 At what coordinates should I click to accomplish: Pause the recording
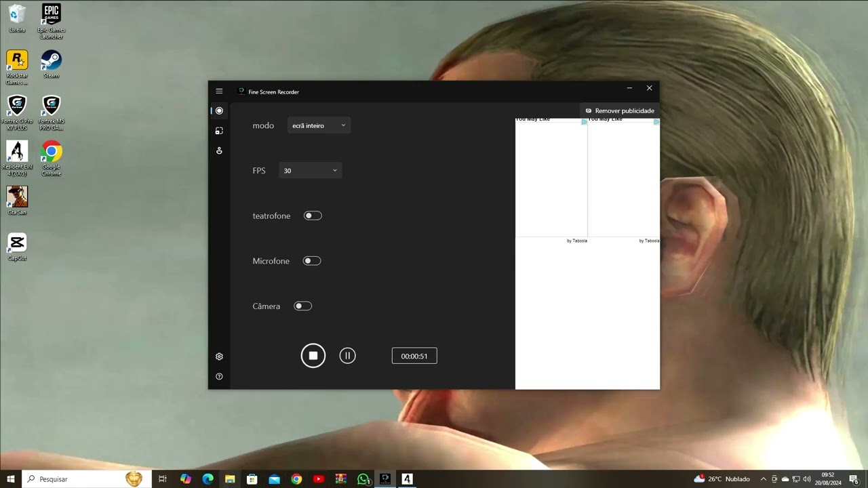[x=347, y=356]
